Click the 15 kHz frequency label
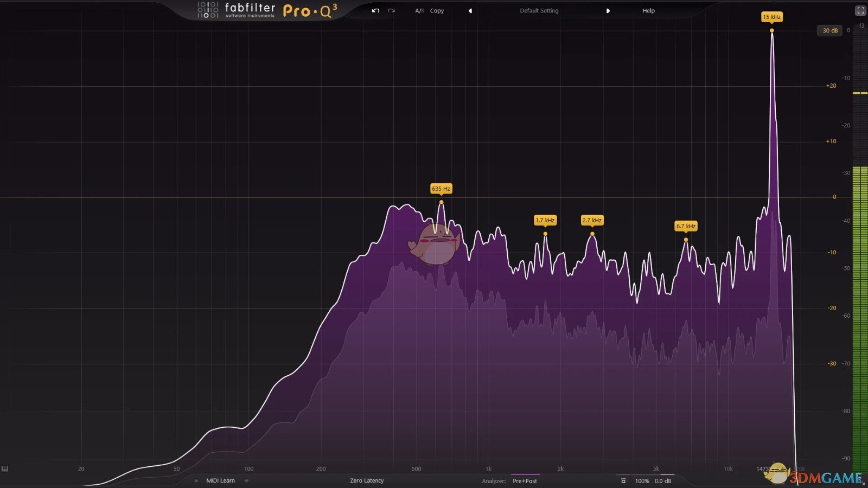 771,17
